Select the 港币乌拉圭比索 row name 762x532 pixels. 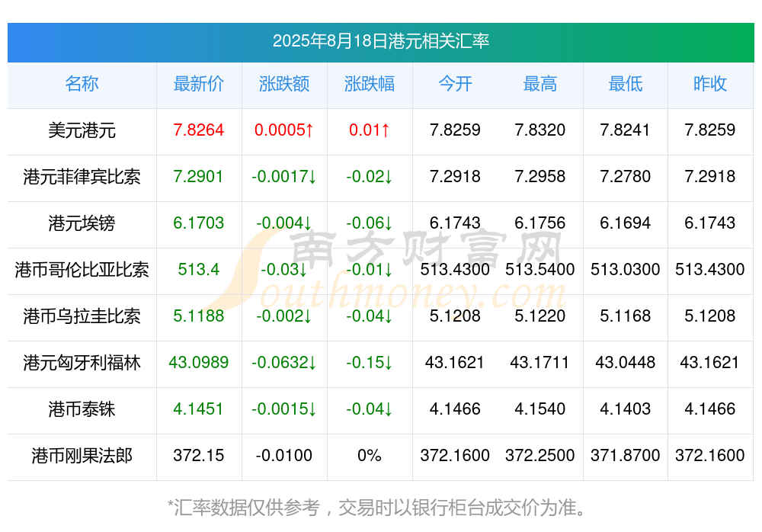[x=82, y=316]
